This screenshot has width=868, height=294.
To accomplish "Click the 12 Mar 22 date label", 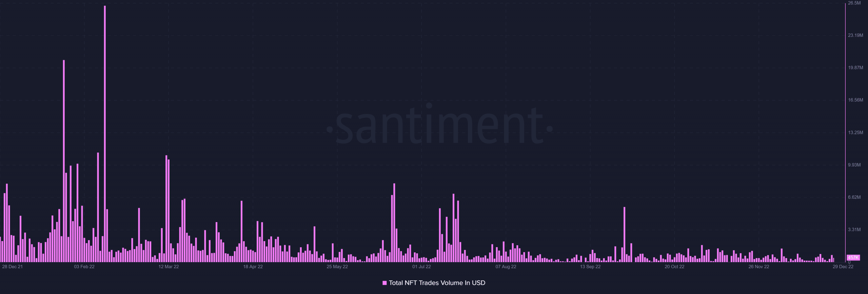I will (x=169, y=267).
